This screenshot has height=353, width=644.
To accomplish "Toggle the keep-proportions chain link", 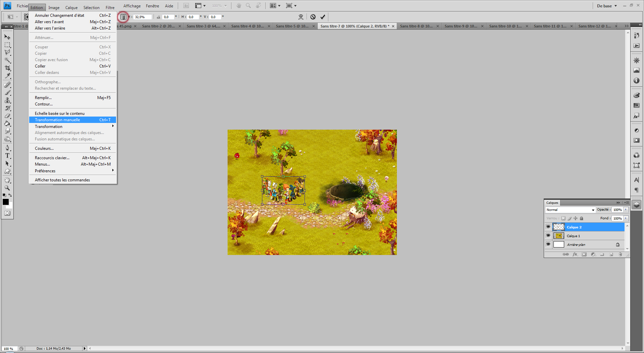I will (x=123, y=17).
